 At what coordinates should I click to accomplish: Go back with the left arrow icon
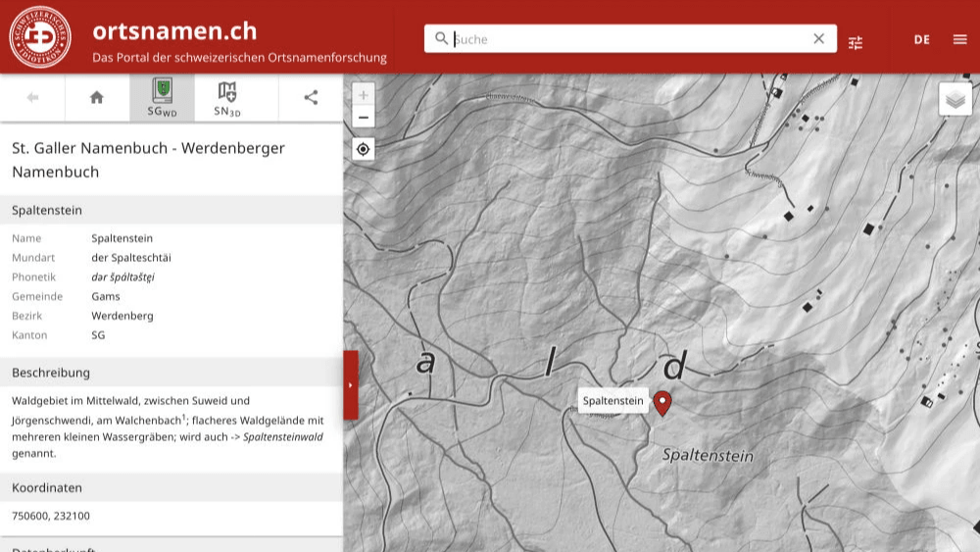pyautogui.click(x=32, y=97)
